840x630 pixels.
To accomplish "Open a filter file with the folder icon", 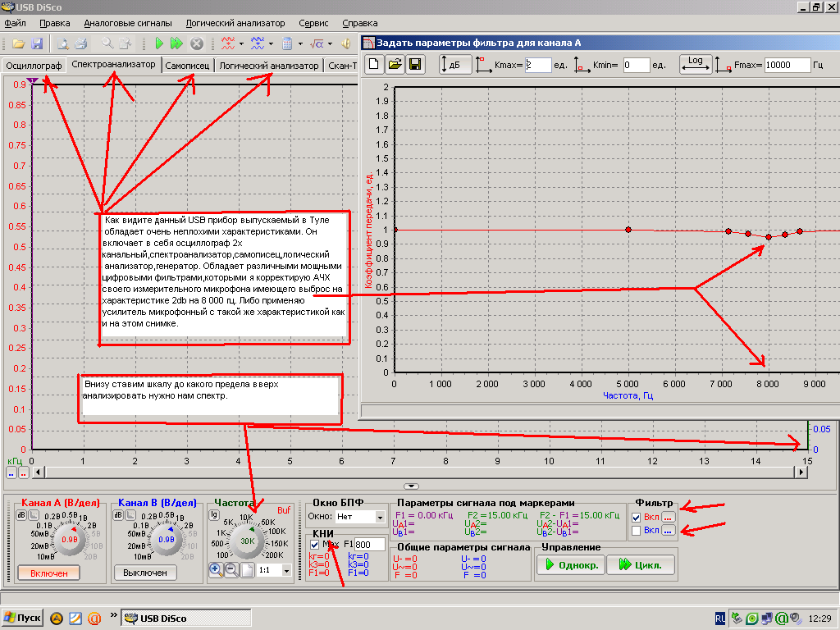I will [395, 65].
